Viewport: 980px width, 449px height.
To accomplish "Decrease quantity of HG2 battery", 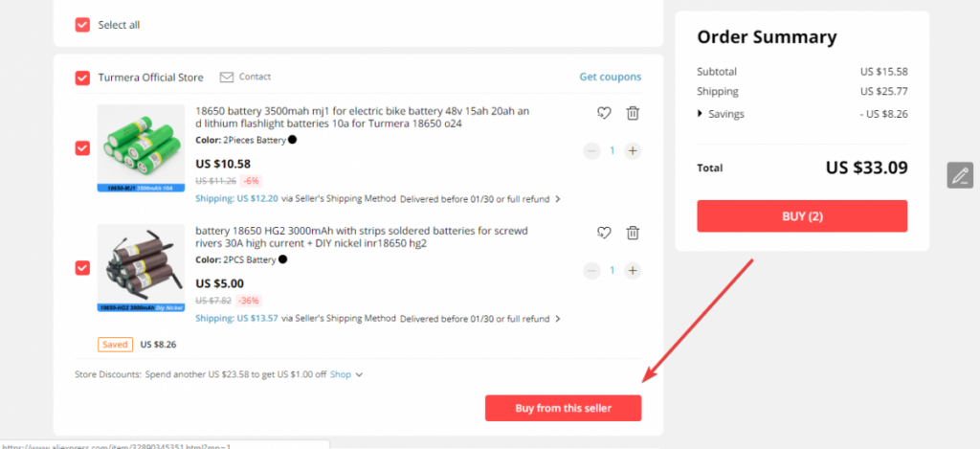I will coord(591,270).
